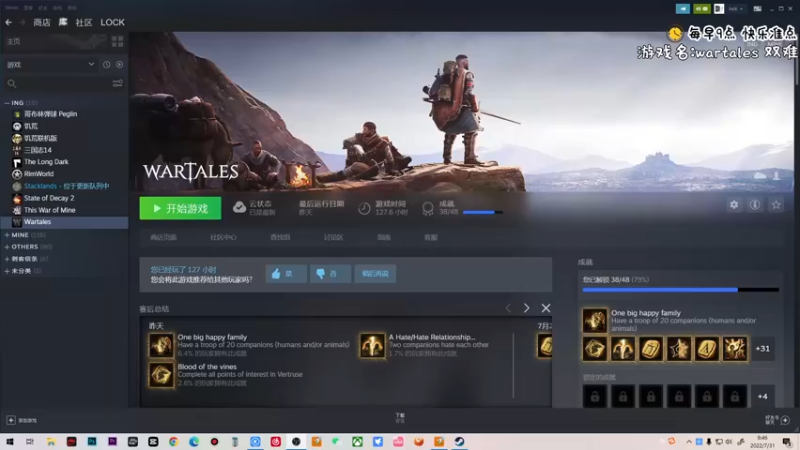Recommend the game with thumbs up 是
The width and height of the screenshot is (800, 450).
[286, 274]
